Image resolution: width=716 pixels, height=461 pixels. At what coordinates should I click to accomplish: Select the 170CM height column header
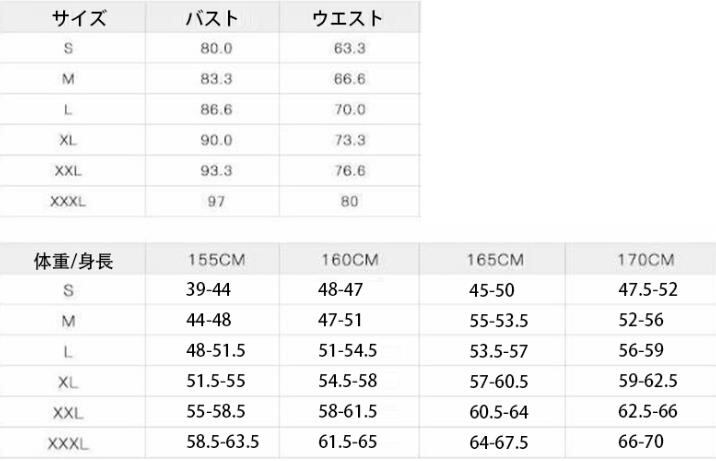point(647,261)
